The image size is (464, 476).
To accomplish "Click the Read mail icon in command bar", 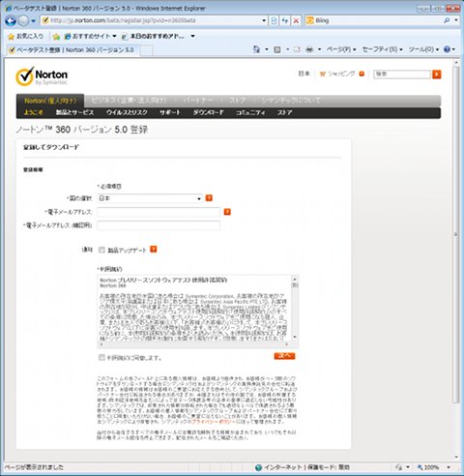I will [x=297, y=49].
